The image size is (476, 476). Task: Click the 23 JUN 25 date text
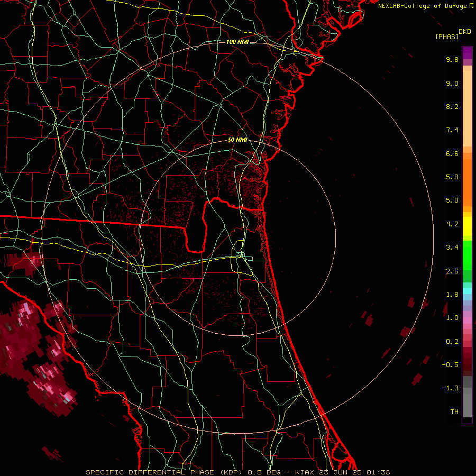pyautogui.click(x=340, y=472)
